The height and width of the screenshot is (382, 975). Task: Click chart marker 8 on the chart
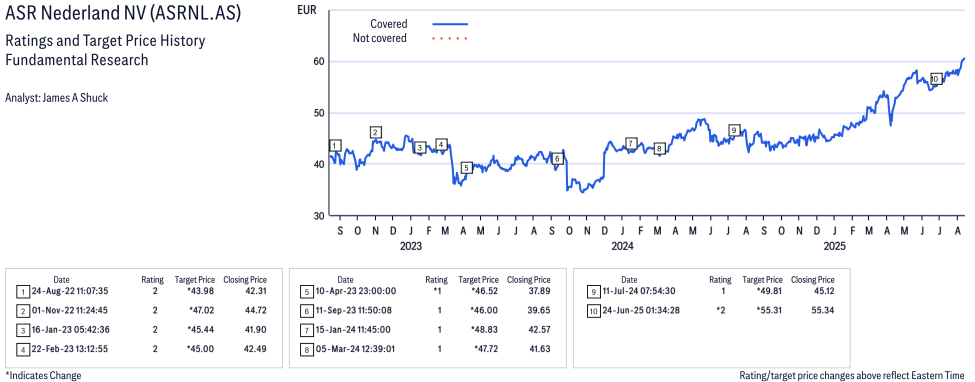pos(660,148)
